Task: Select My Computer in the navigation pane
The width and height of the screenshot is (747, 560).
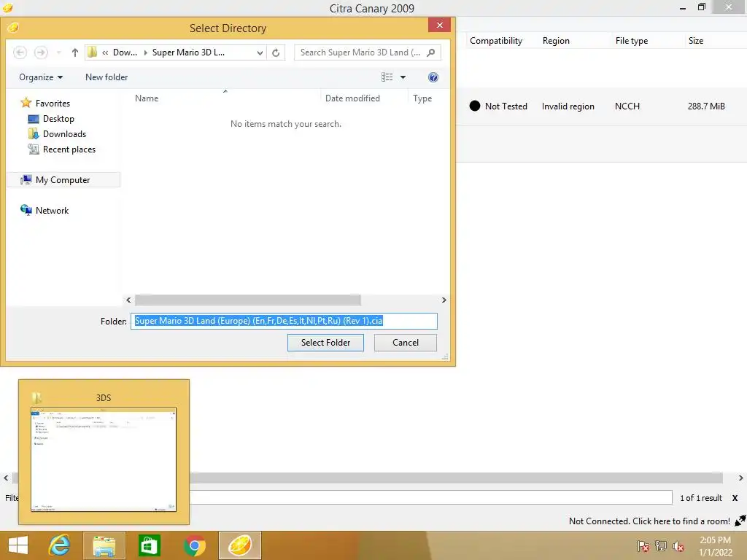Action: pyautogui.click(x=63, y=180)
